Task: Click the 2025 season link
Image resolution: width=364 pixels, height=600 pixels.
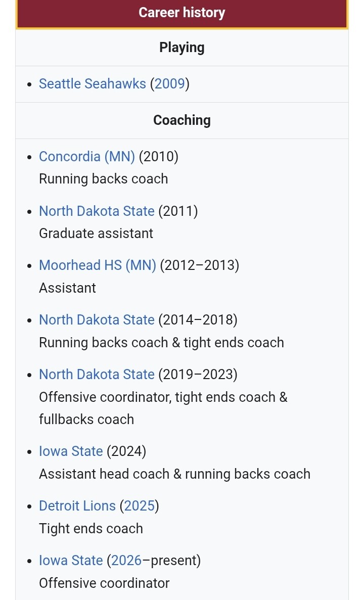Action: 139,506
